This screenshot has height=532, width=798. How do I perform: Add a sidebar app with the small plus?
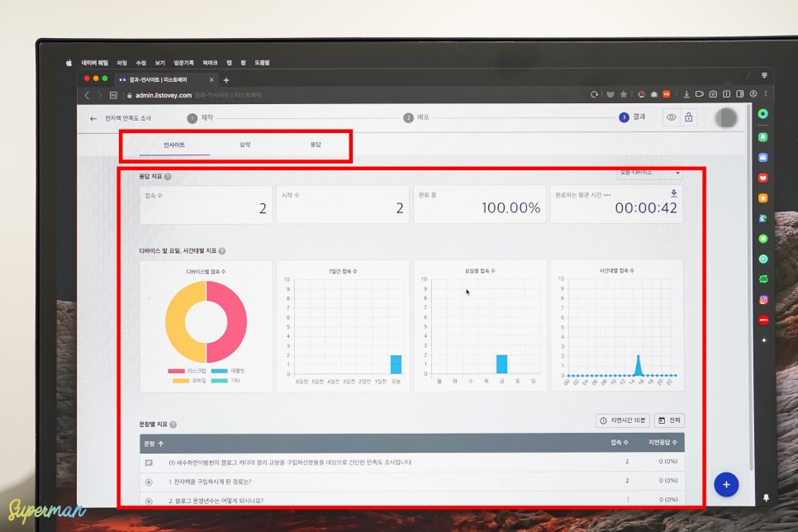(x=763, y=340)
